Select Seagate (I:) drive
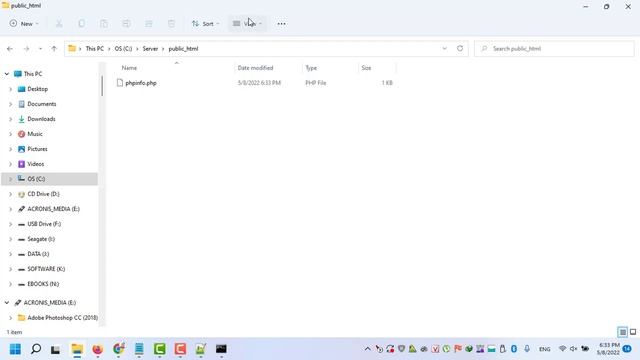640x360 pixels. tap(41, 239)
